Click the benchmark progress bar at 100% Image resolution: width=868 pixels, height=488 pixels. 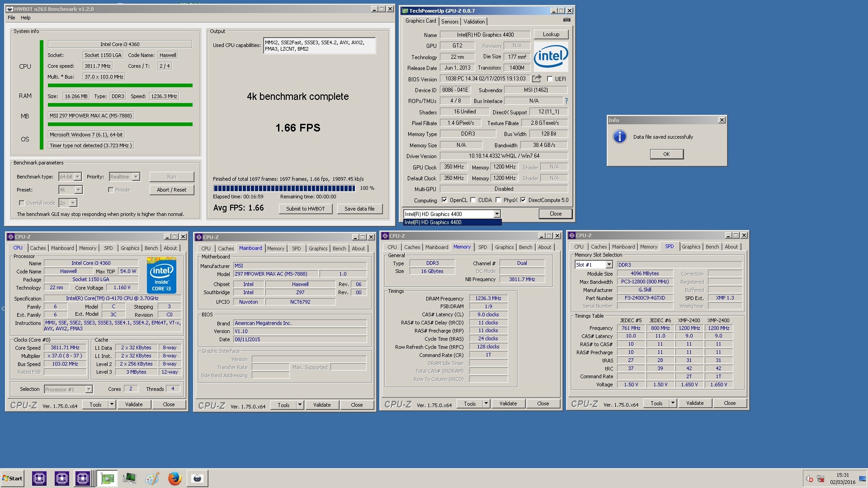pyautogui.click(x=284, y=188)
